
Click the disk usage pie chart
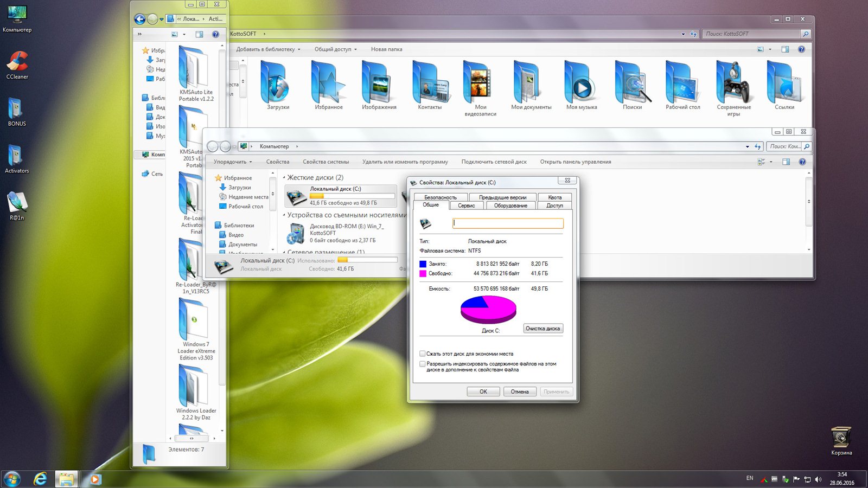click(488, 310)
